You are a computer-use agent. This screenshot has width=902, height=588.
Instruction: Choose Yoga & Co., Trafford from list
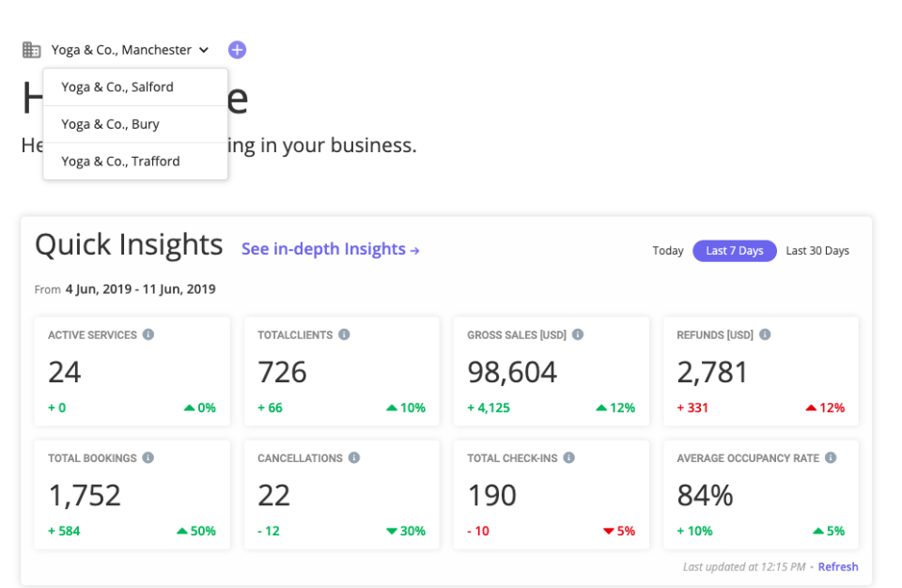click(x=120, y=162)
